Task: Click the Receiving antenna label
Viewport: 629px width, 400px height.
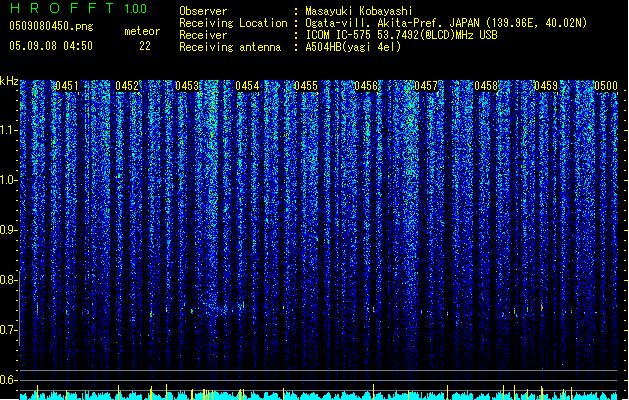Action: point(230,47)
